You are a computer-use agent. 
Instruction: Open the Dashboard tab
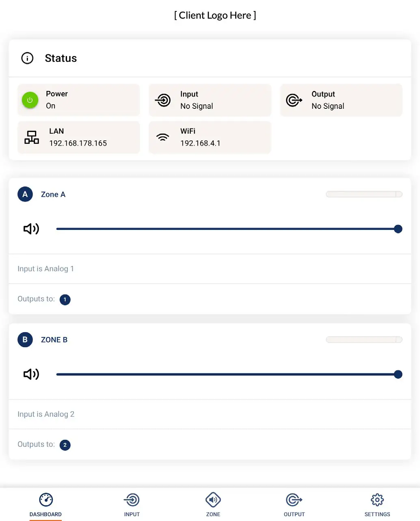46,504
